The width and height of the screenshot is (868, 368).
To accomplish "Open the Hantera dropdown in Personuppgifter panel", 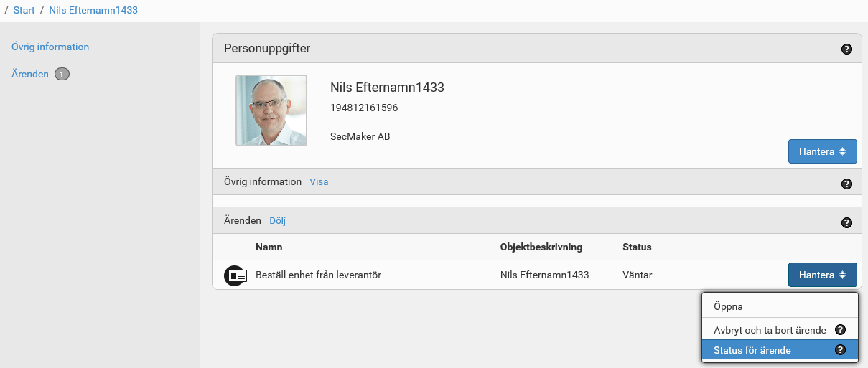I will [x=822, y=151].
